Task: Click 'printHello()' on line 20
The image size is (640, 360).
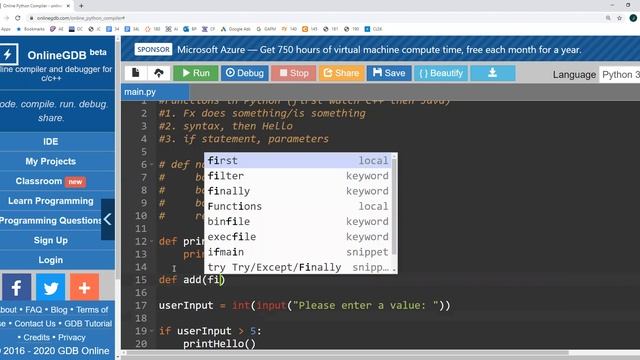Action: (x=219, y=344)
